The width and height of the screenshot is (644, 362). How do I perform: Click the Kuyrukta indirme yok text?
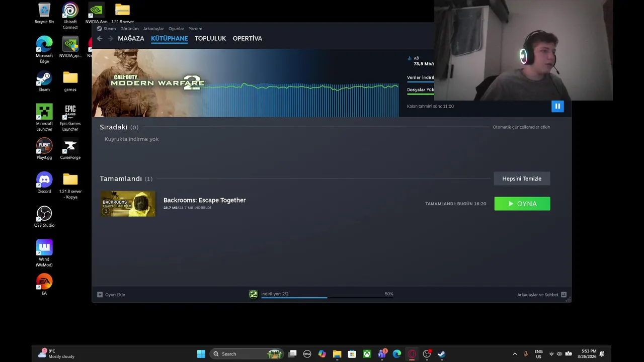[x=131, y=139]
